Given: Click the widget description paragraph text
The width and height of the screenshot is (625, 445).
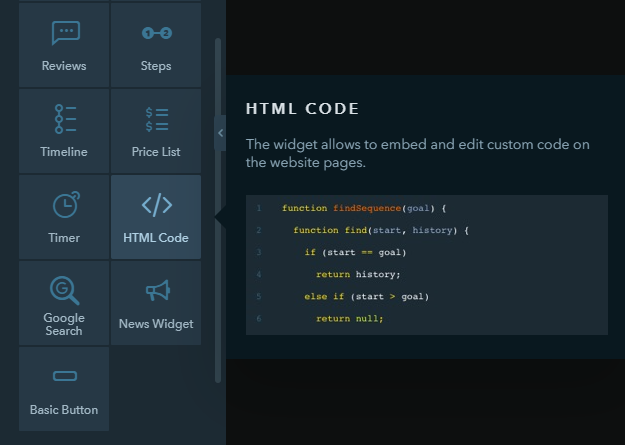Looking at the screenshot, I should [x=417, y=154].
